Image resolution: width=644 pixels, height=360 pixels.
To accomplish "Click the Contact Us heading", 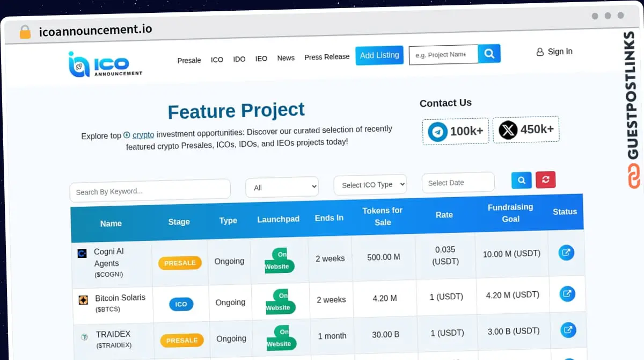I will (445, 103).
